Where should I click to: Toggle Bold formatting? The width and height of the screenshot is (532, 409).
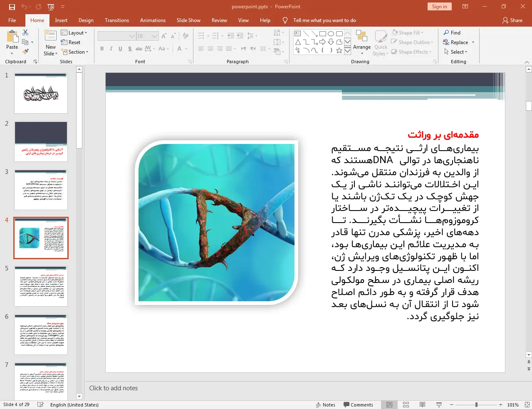click(x=102, y=49)
